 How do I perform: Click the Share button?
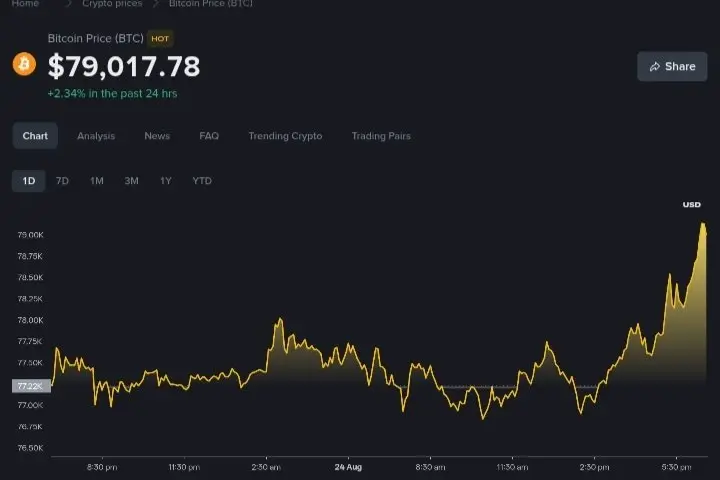point(672,67)
